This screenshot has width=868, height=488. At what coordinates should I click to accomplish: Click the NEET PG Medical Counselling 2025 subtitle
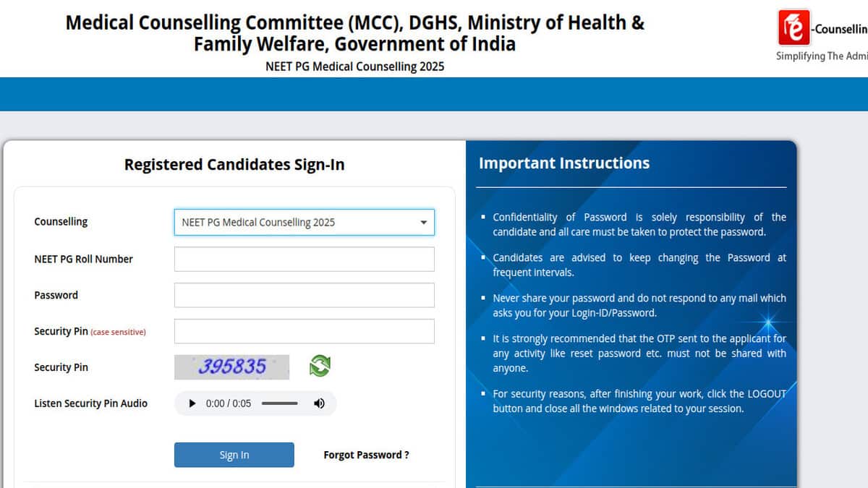point(354,67)
